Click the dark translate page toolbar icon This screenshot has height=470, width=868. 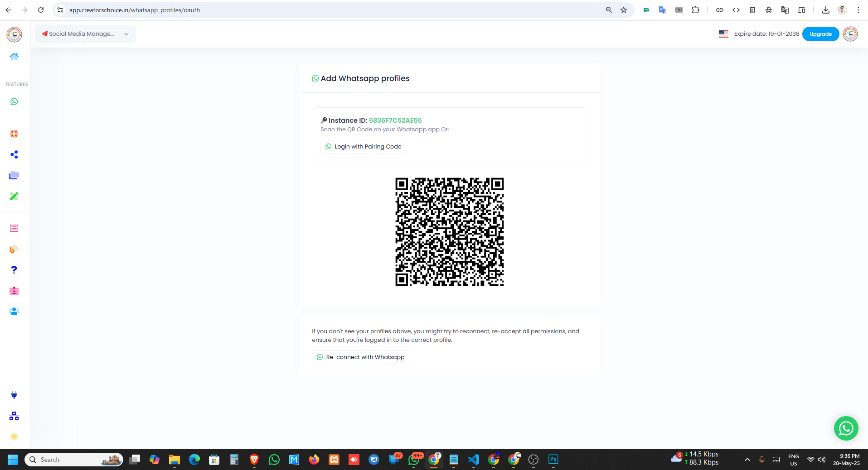[x=785, y=10]
